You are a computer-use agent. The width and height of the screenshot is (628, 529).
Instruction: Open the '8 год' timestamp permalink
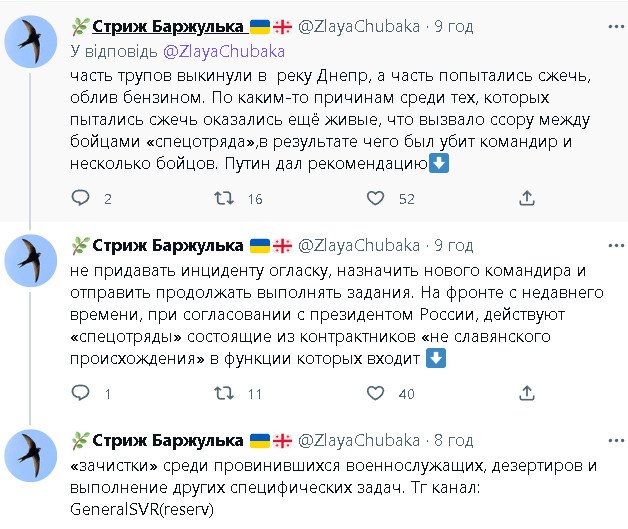click(x=450, y=440)
